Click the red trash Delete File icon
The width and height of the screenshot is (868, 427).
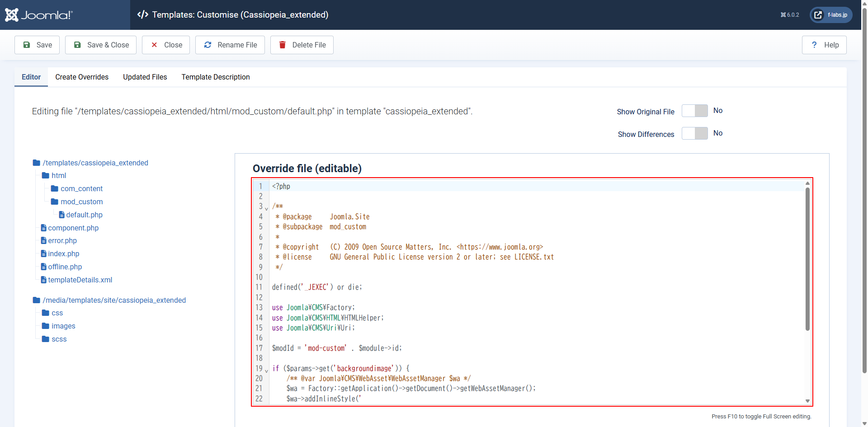coord(283,45)
